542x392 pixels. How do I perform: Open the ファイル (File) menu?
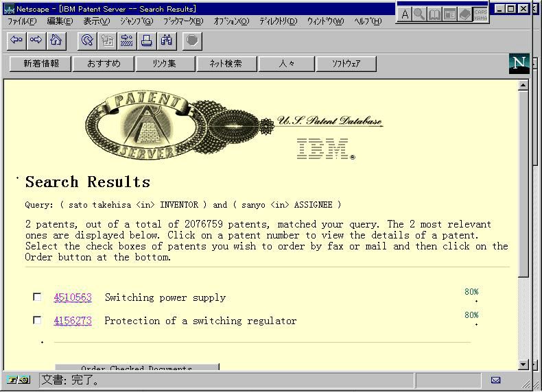[22, 21]
